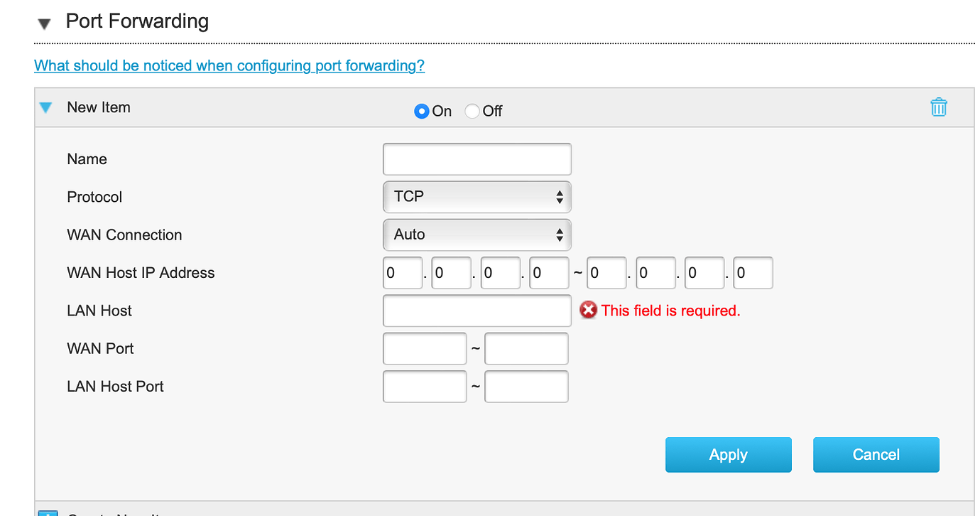This screenshot has height=516, width=980.
Task: Click the WAN Connection dropdown stepper arrows
Action: pos(561,235)
